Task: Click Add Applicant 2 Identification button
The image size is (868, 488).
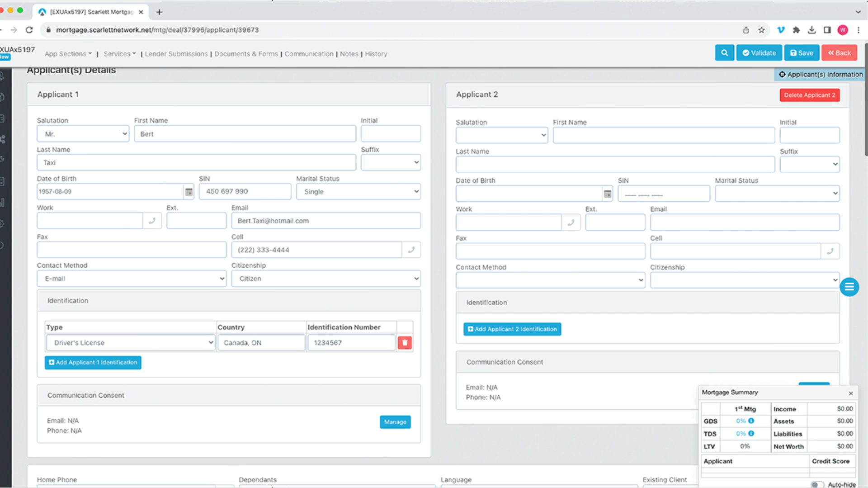Action: (x=512, y=329)
